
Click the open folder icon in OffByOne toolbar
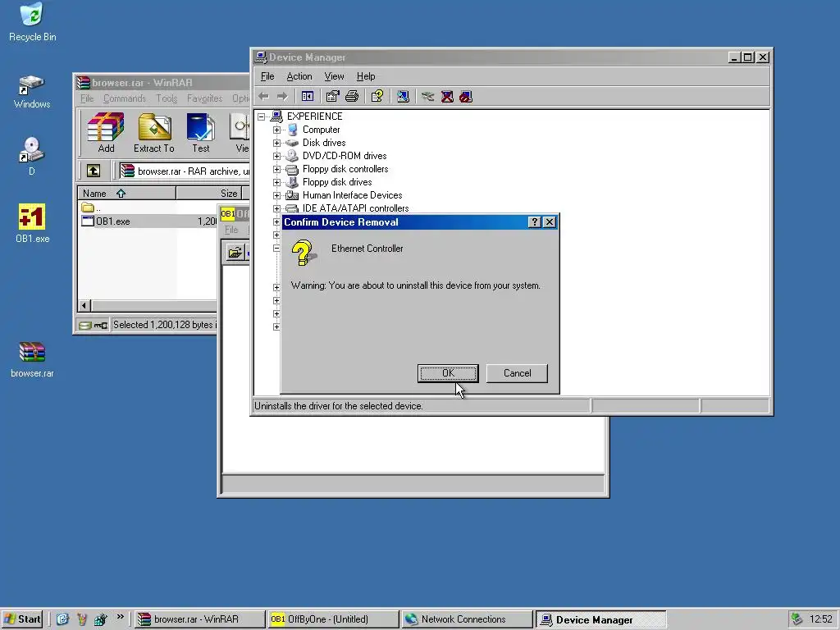pyautogui.click(x=235, y=253)
